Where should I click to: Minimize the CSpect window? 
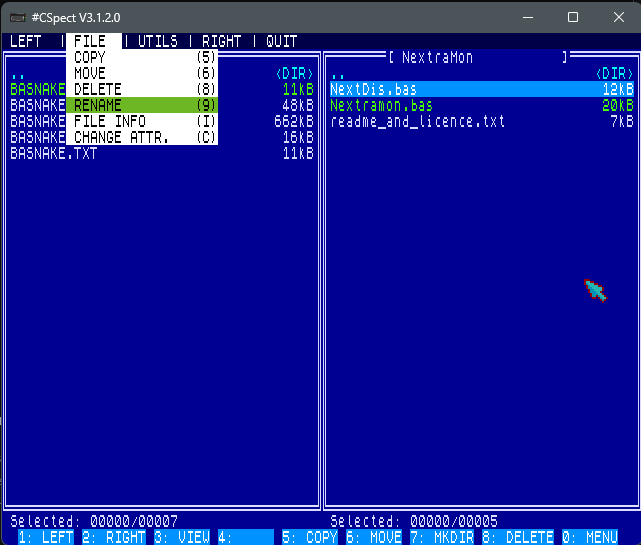(528, 17)
